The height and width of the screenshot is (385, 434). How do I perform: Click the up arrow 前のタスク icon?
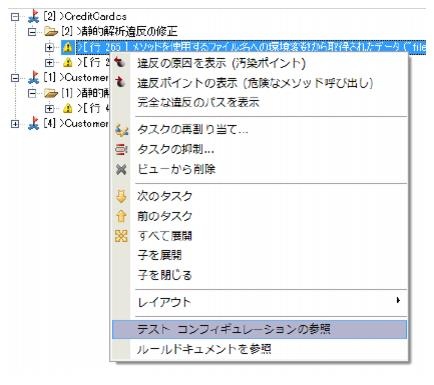(121, 216)
